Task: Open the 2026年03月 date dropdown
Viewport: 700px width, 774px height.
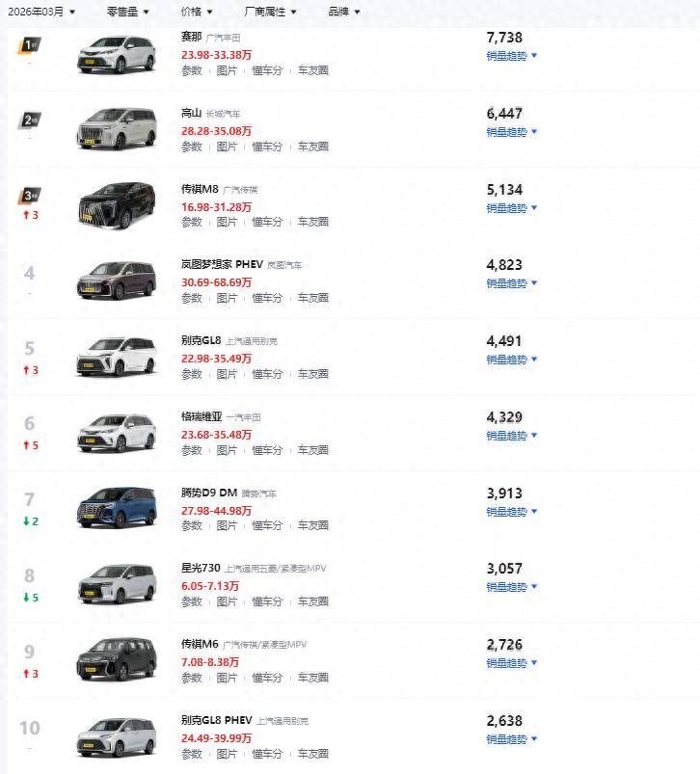Action: point(42,12)
